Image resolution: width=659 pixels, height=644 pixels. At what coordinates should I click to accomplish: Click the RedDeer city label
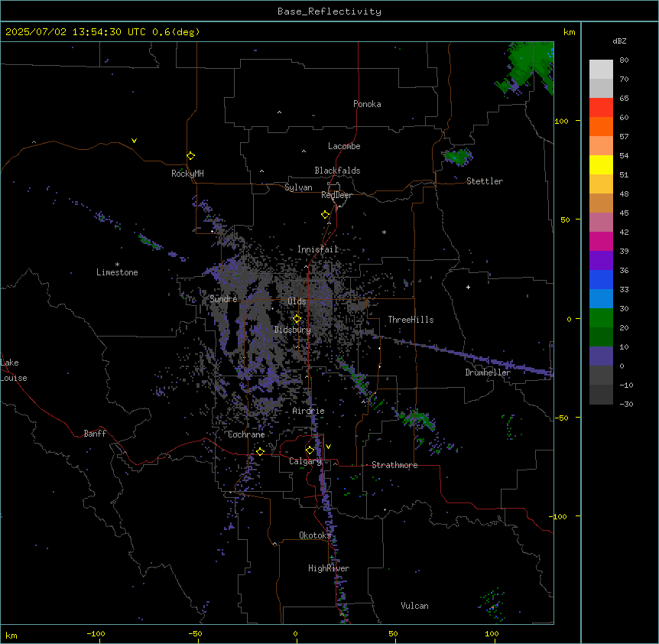(x=336, y=195)
